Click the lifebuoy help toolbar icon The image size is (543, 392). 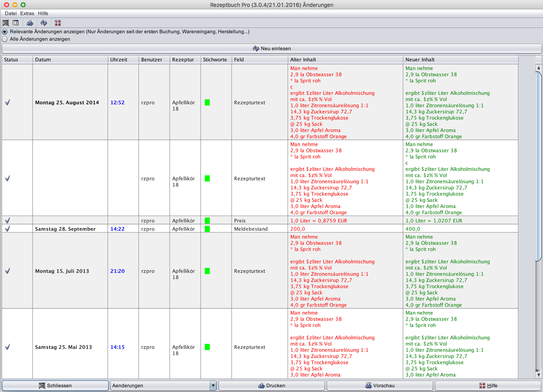coord(58,23)
